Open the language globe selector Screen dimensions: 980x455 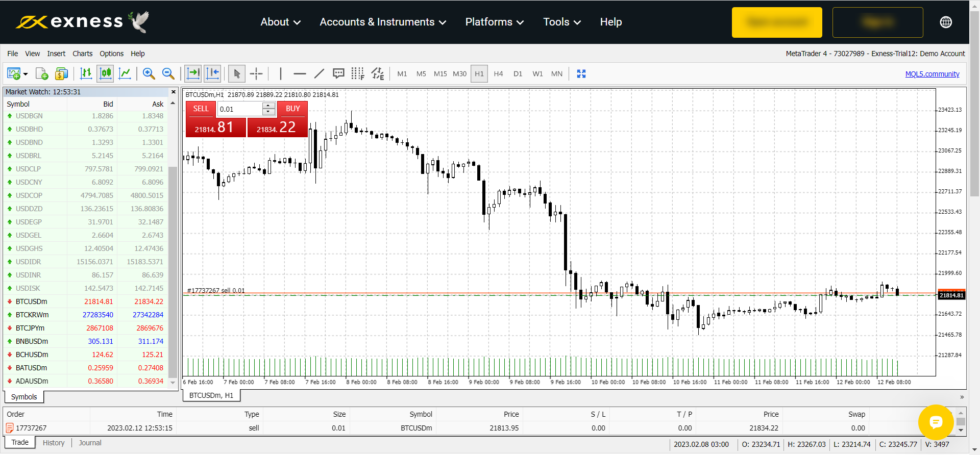click(x=946, y=22)
